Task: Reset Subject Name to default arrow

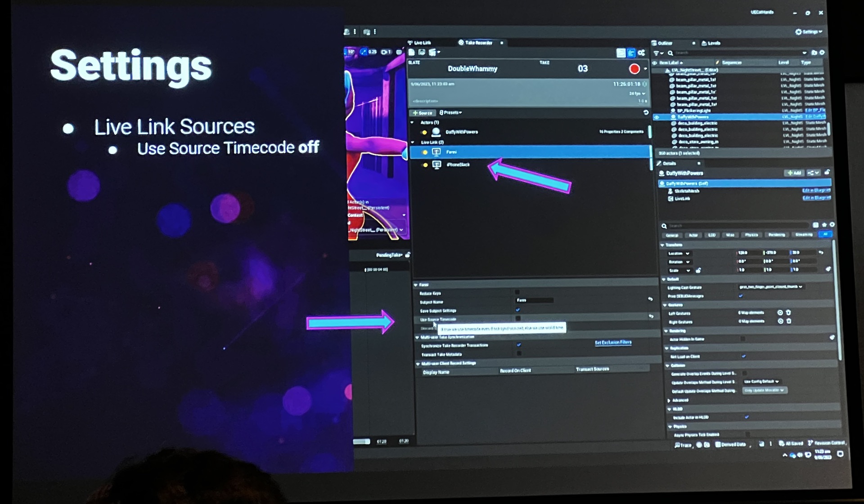Action: point(650,299)
